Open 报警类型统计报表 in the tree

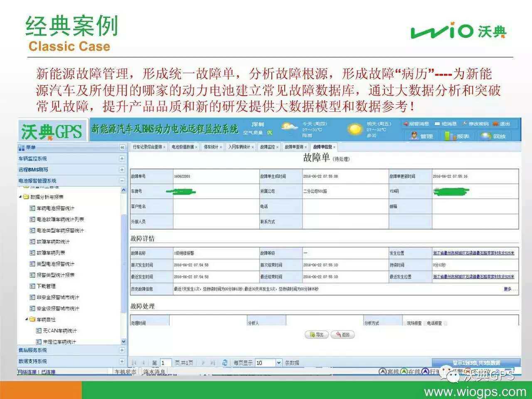(x=56, y=275)
